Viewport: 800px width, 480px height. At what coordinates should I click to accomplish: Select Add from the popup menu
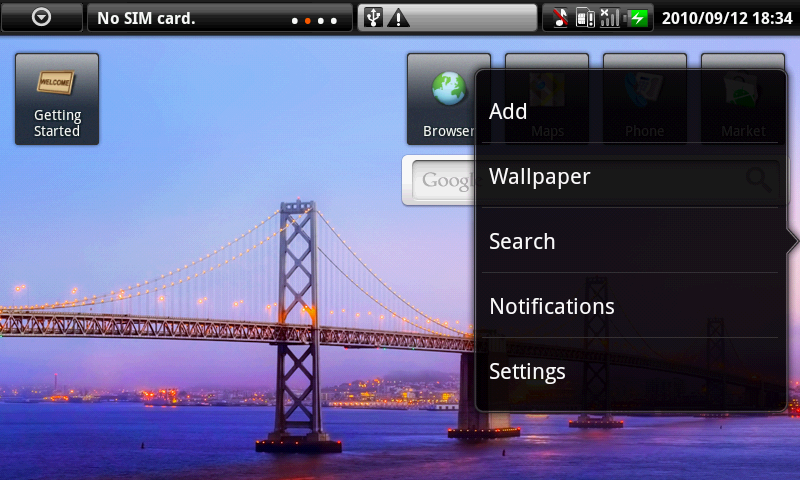click(630, 111)
